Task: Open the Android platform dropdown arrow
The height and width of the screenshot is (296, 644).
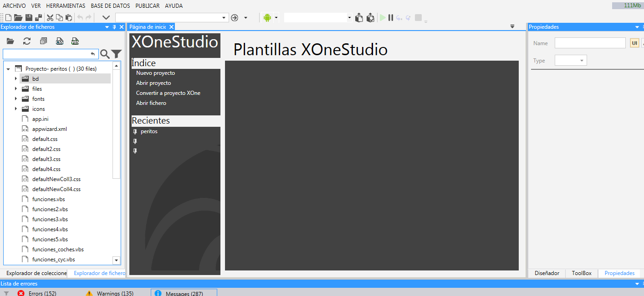Action: [276, 18]
